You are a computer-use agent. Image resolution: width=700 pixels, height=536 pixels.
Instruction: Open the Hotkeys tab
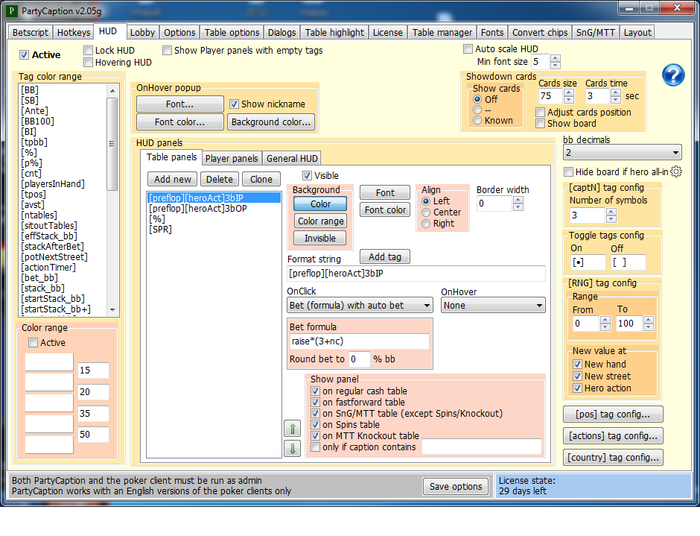pos(74,33)
